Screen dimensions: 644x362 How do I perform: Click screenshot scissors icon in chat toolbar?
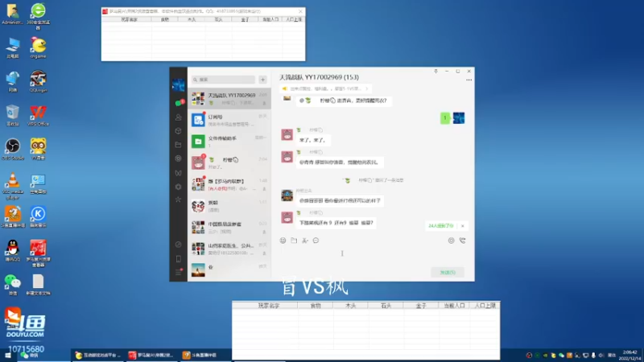(x=305, y=241)
